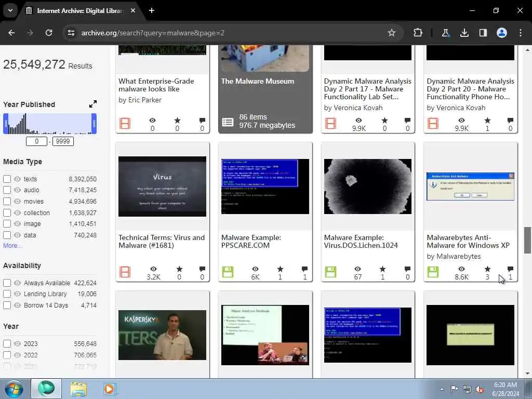The image size is (532, 399).
Task: Check the 2023 year checkbox
Action: click(x=7, y=344)
